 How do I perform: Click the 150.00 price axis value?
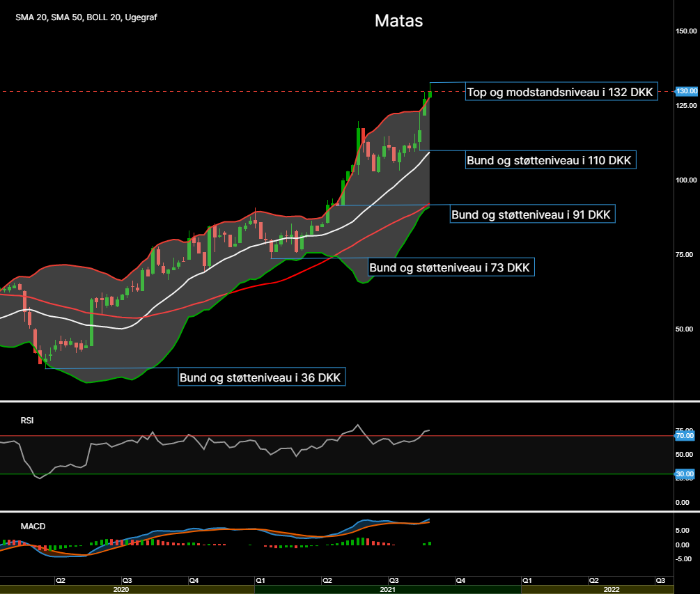click(686, 31)
